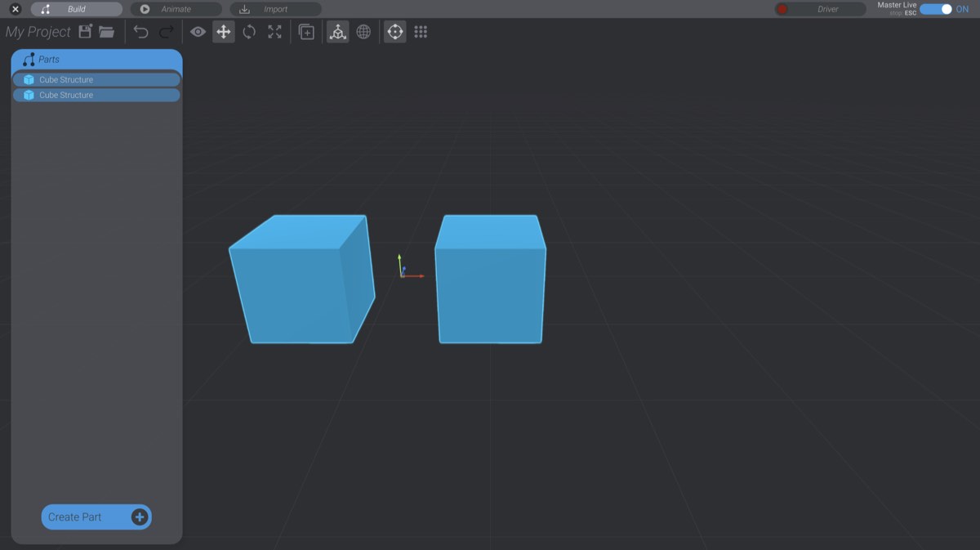The width and height of the screenshot is (980, 550).
Task: Open the grid display options icon
Action: point(421,32)
